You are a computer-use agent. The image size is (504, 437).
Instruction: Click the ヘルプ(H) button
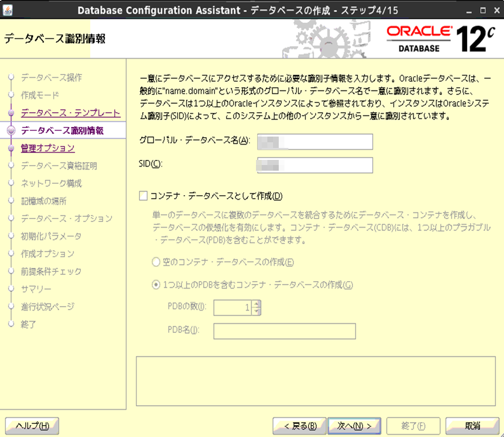click(32, 426)
